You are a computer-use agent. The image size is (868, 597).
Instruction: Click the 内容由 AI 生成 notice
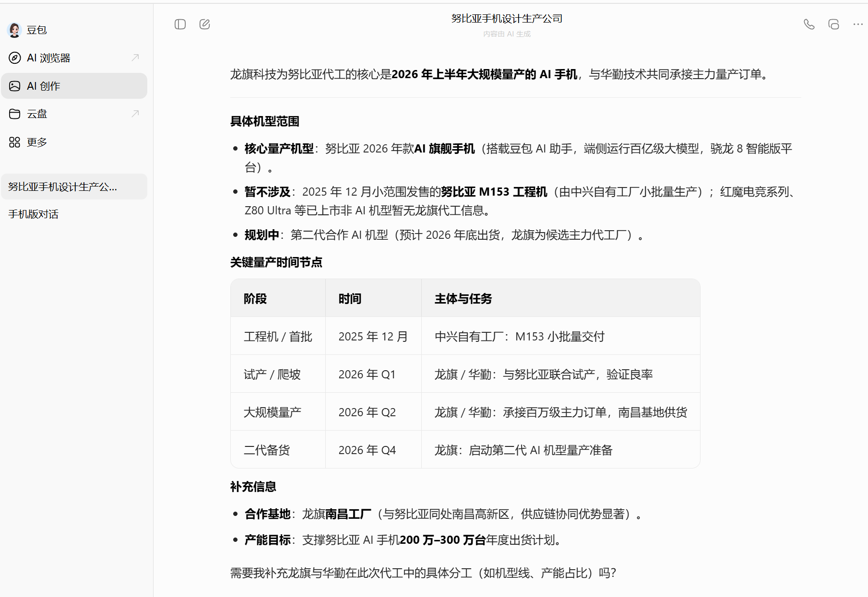[x=507, y=34]
